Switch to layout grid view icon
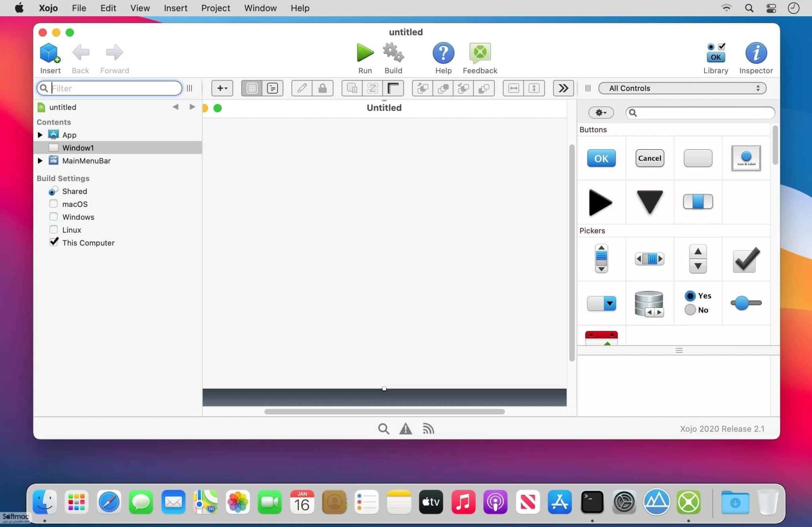The width and height of the screenshot is (812, 527). pos(252,88)
